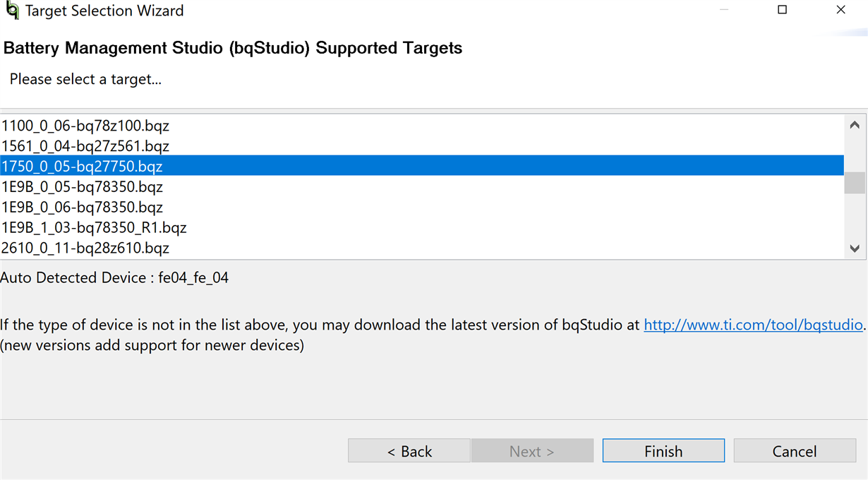The width and height of the screenshot is (868, 480).
Task: Select highlighted 1750_0_05-bq27750.bqz entry
Action: [422, 167]
